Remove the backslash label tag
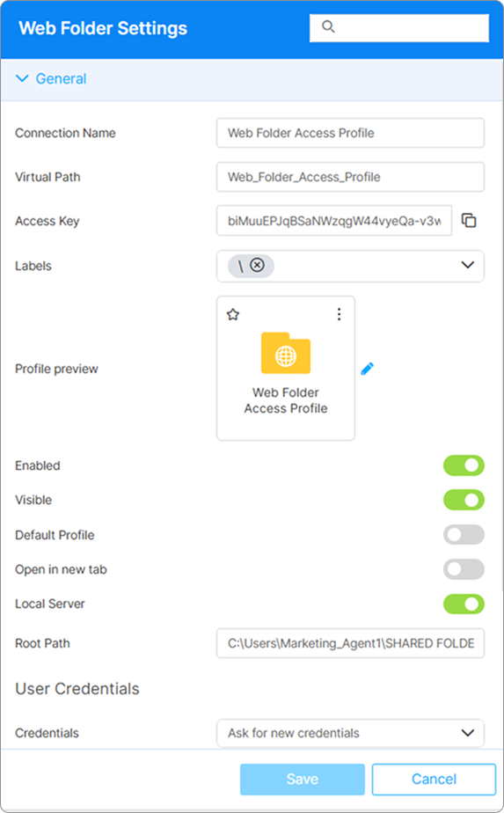504x813 pixels. [x=257, y=266]
